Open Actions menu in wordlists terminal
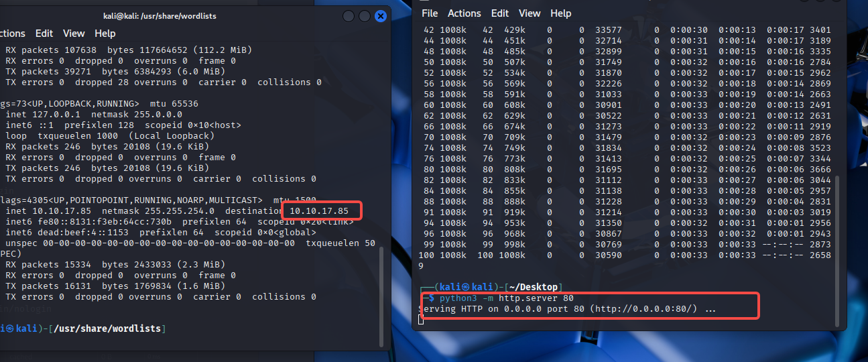The image size is (868, 362). (x=11, y=34)
